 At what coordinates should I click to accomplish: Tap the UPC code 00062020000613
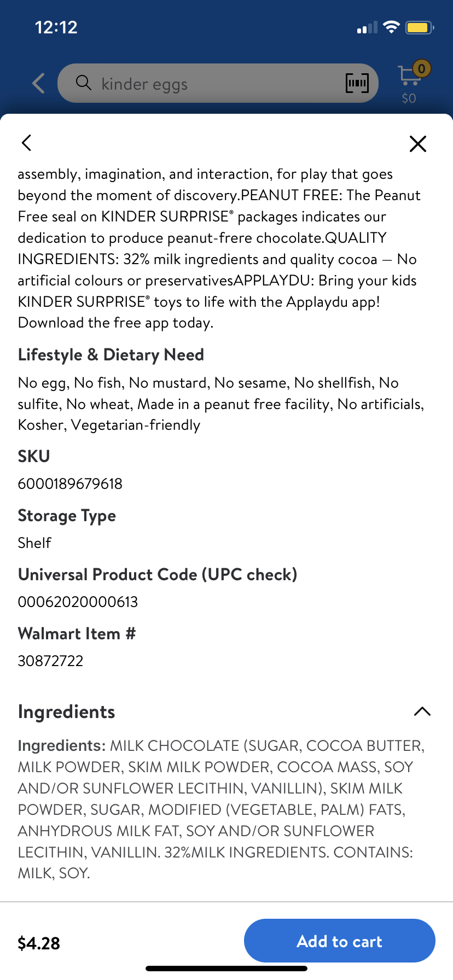[78, 602]
